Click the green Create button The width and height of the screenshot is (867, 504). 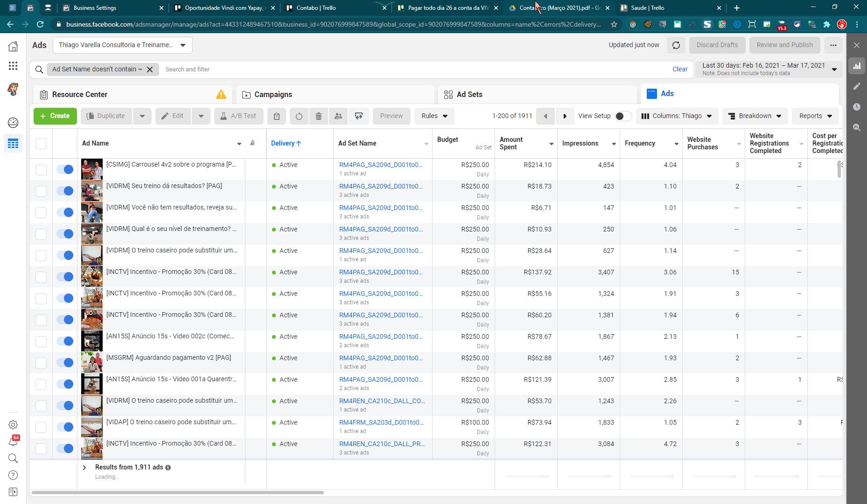point(55,116)
